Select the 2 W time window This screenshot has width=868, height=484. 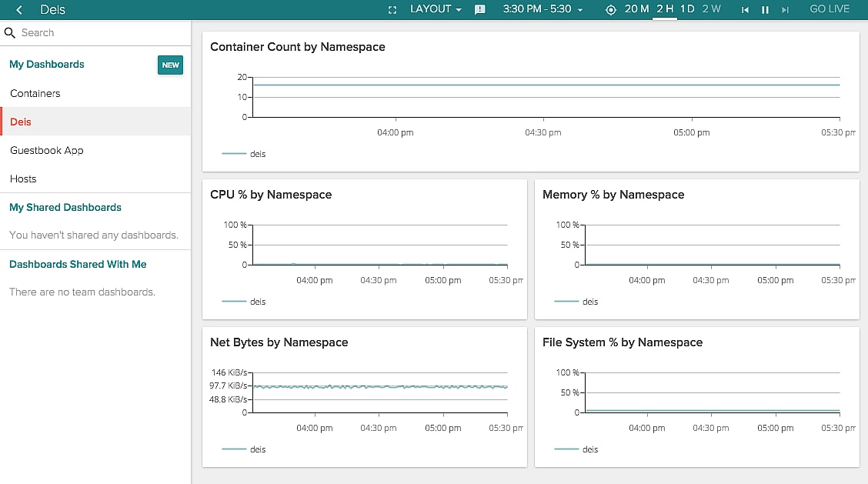coord(711,9)
